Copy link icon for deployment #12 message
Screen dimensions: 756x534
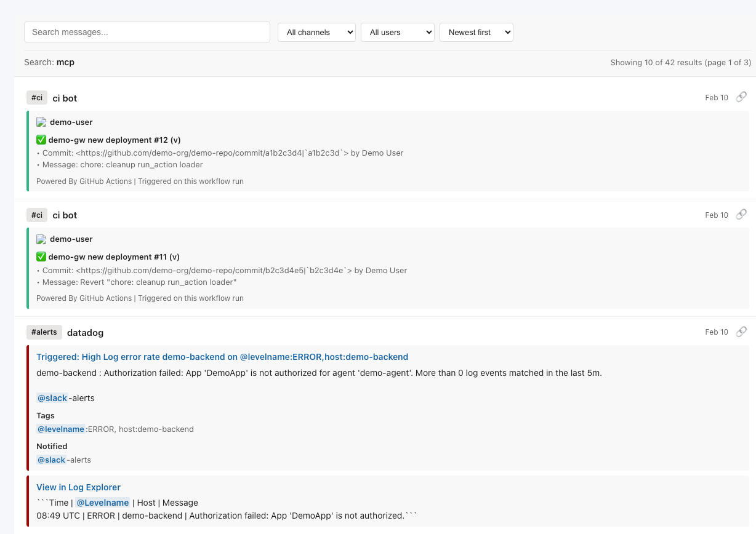tap(741, 97)
